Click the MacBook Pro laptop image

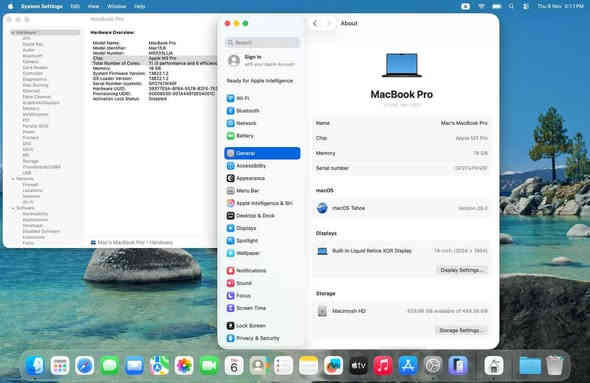(401, 65)
